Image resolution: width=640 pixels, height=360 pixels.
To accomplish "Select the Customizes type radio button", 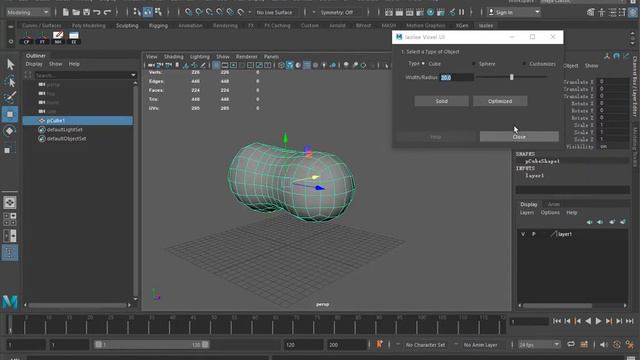I will pyautogui.click(x=524, y=64).
